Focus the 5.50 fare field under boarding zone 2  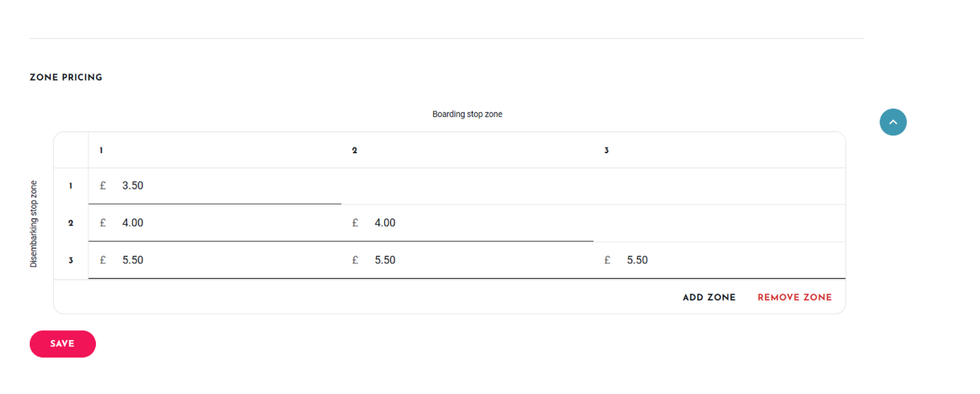(467, 260)
